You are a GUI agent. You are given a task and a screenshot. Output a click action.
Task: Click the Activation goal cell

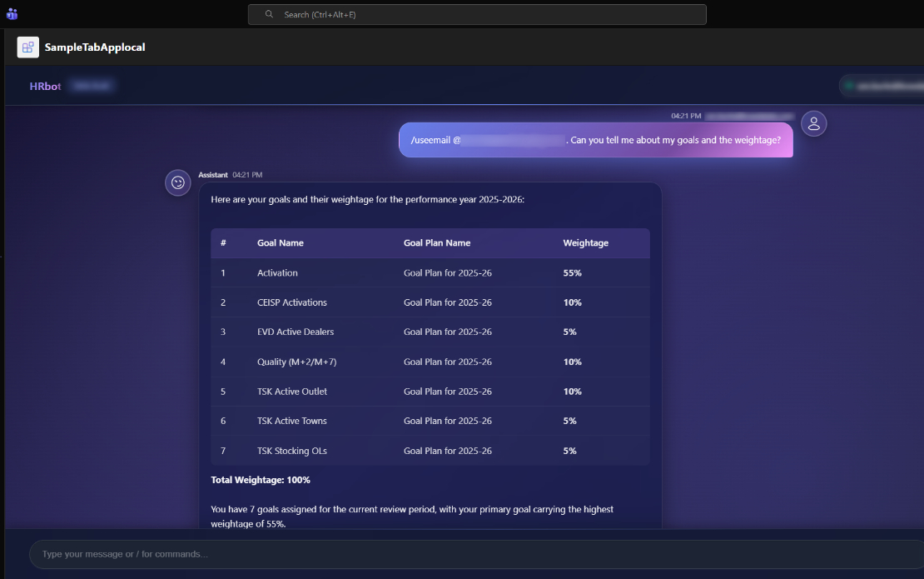click(x=277, y=273)
